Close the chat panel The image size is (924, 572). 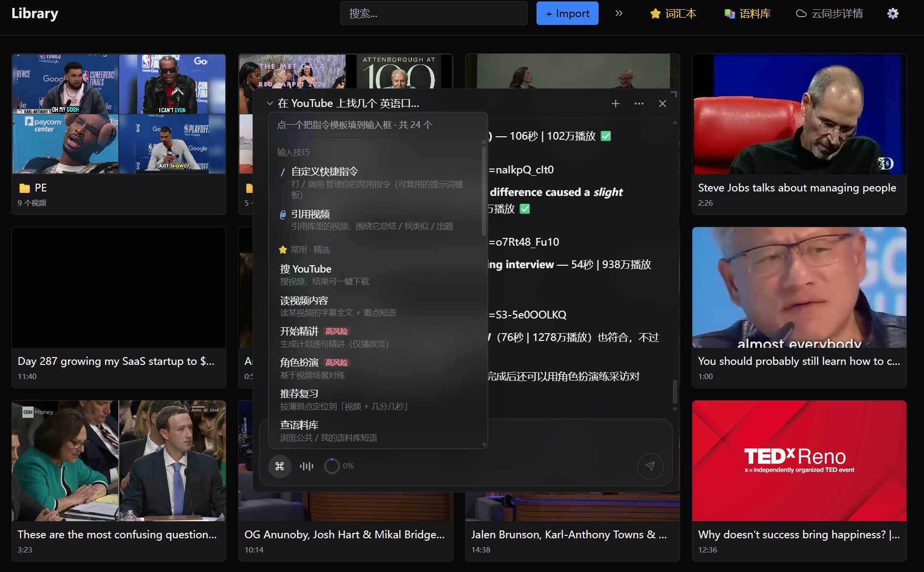(x=662, y=104)
